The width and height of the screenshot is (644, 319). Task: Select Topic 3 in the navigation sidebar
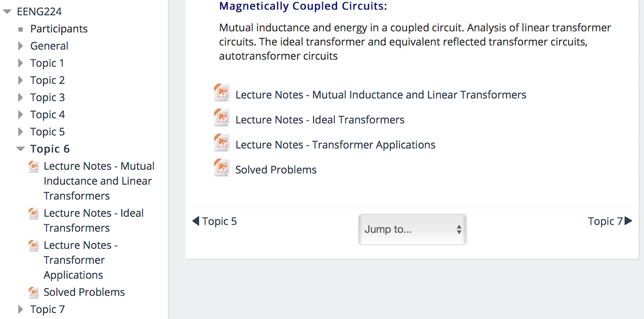click(47, 97)
